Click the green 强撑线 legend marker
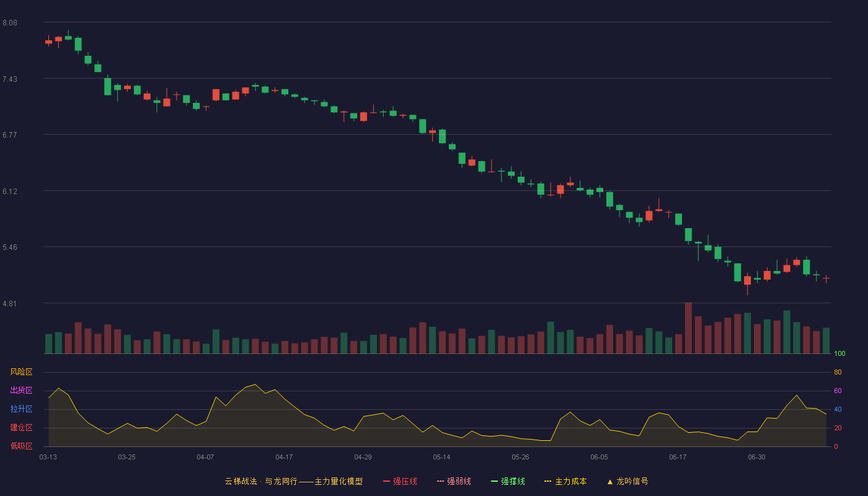 coord(495,481)
